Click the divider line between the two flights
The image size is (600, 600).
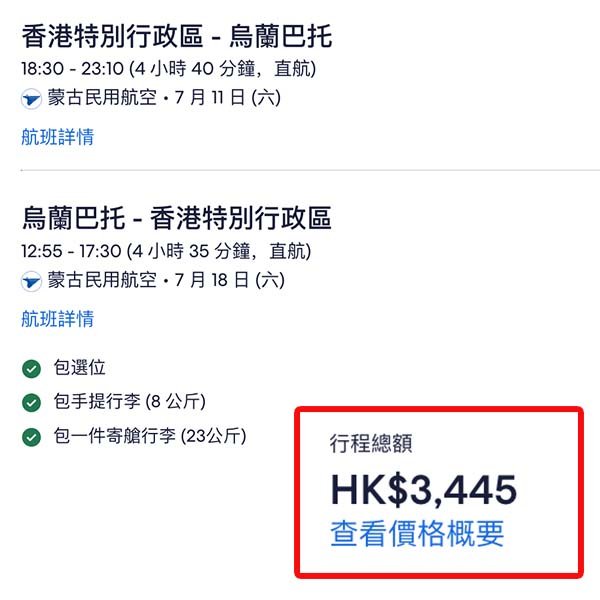[300, 170]
